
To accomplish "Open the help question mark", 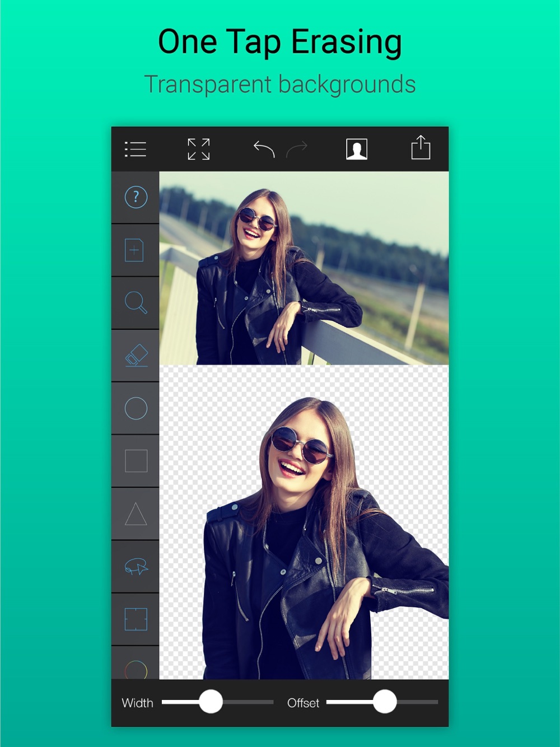I will 136,197.
